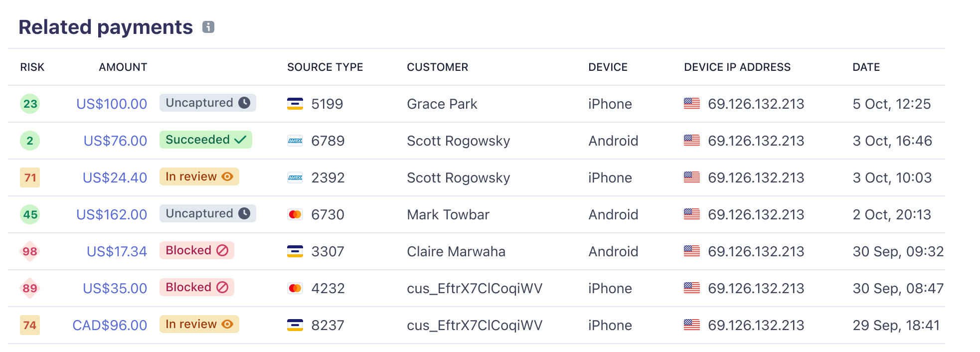The height and width of the screenshot is (352, 980).
Task: Open the US$24.40 payment link
Action: point(115,177)
